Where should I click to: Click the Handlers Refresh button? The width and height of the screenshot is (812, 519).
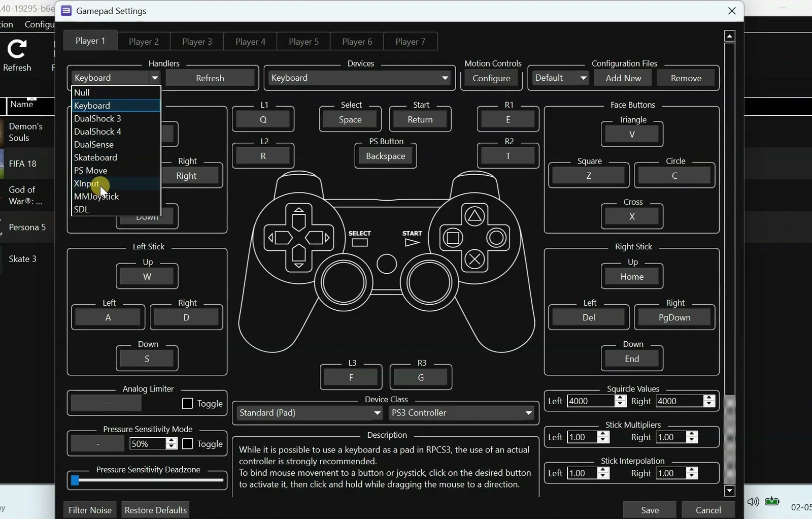(x=210, y=78)
